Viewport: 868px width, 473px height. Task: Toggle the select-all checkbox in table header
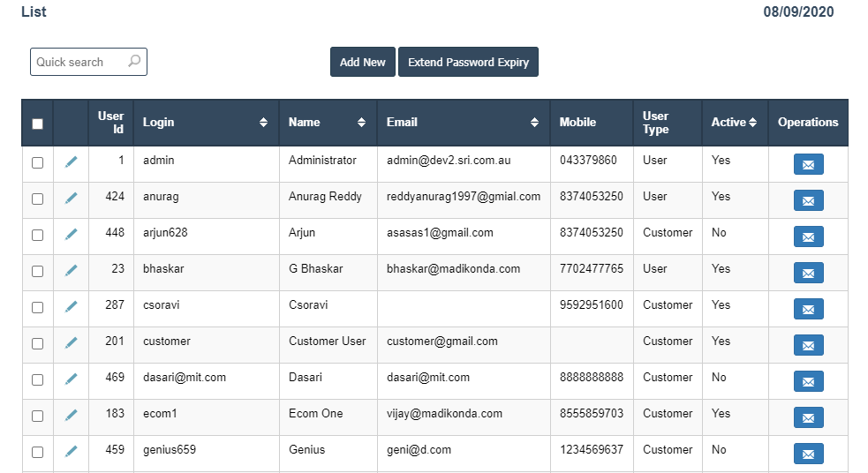click(37, 124)
